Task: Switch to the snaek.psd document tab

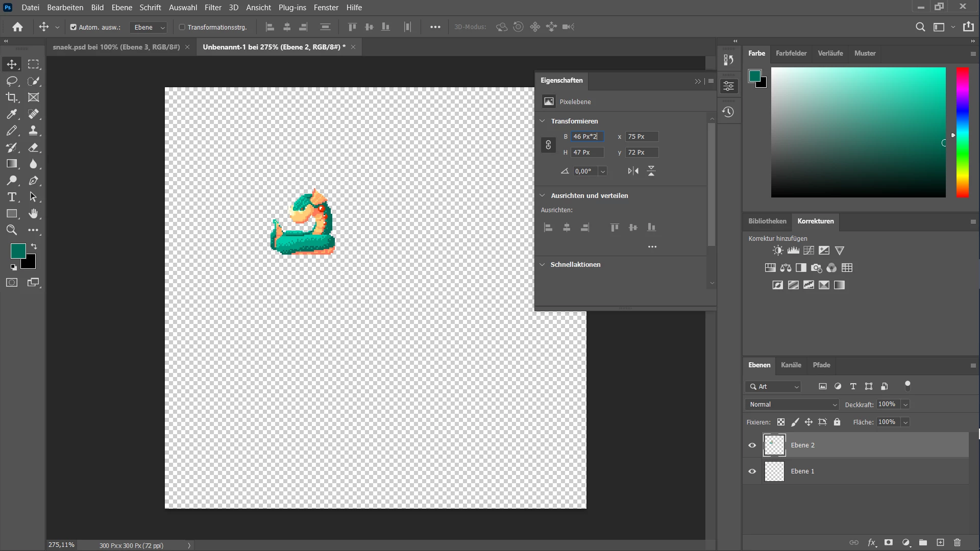Action: (116, 47)
